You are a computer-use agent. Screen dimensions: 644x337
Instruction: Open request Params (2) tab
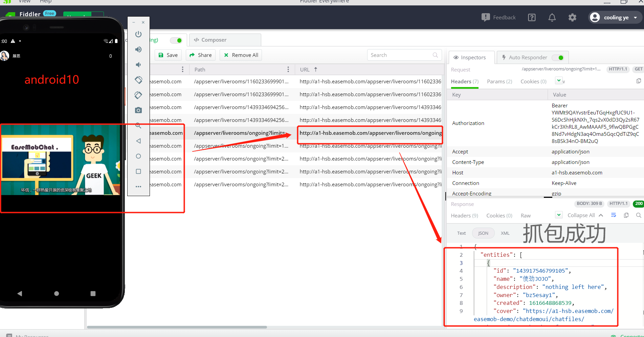pyautogui.click(x=499, y=82)
